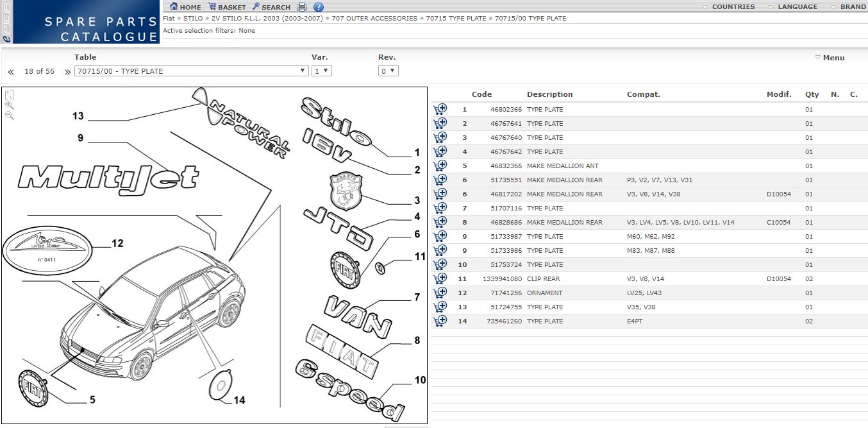868x428 pixels.
Task: Click MAKE MEDALLION ANT description
Action: [563, 166]
